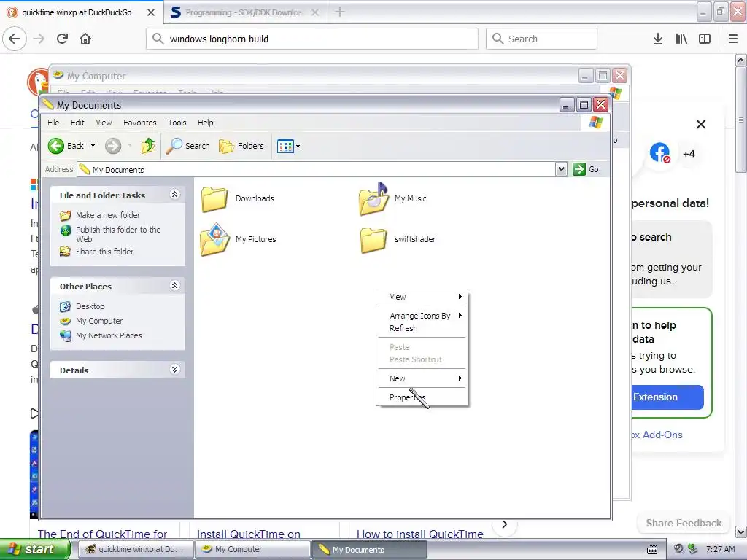
Task: Click the Firefox back arrow
Action: 15,39
